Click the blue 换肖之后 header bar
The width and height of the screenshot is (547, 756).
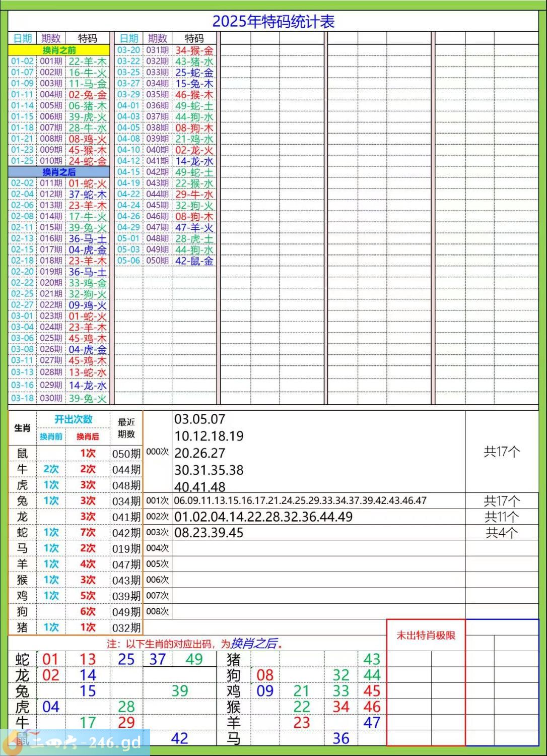[x=59, y=172]
